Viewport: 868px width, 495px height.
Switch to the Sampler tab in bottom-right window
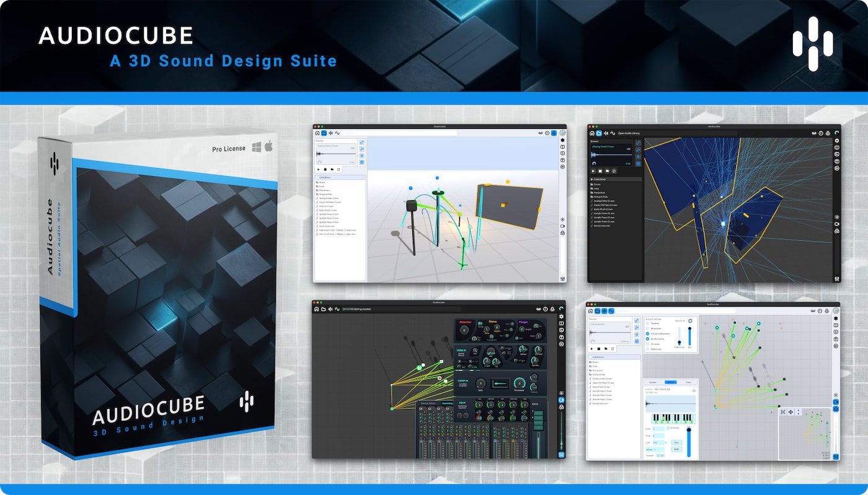(653, 382)
